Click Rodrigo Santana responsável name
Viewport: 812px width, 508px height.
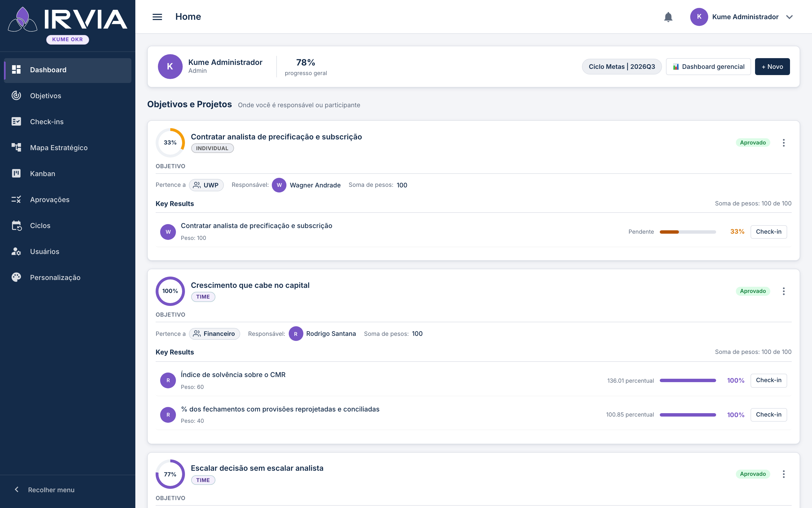tap(331, 334)
